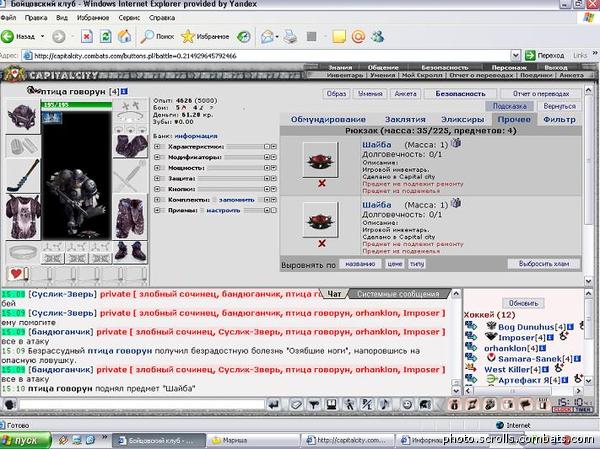The width and height of the screenshot is (600, 449).
Task: Open the address bar dropdown arrow
Action: 515,56
